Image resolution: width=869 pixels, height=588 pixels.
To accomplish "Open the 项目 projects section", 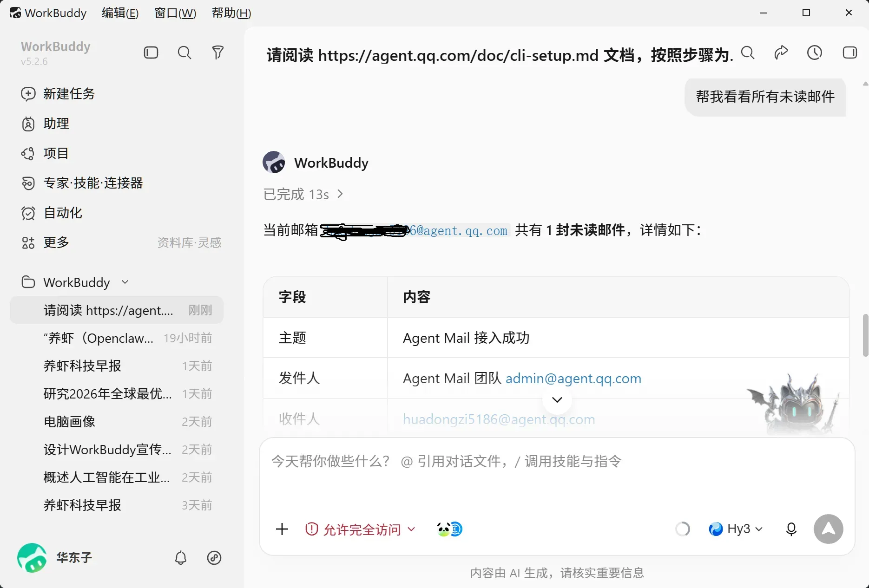I will pos(45,153).
